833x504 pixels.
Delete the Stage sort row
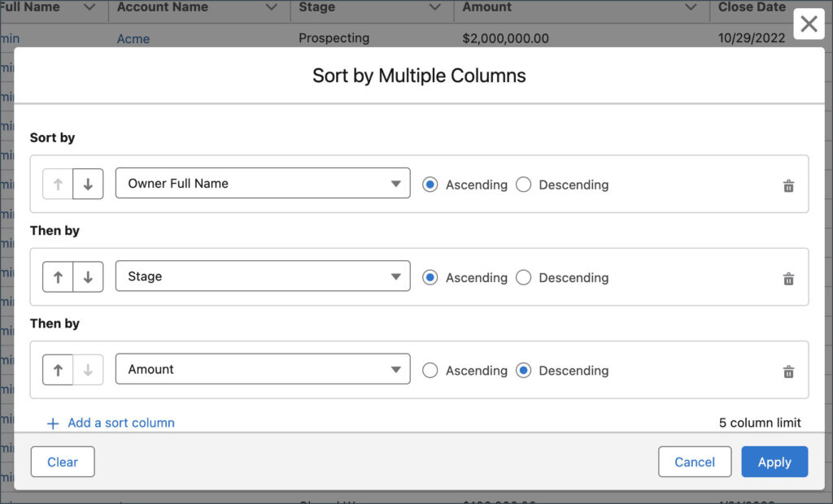[x=787, y=279]
